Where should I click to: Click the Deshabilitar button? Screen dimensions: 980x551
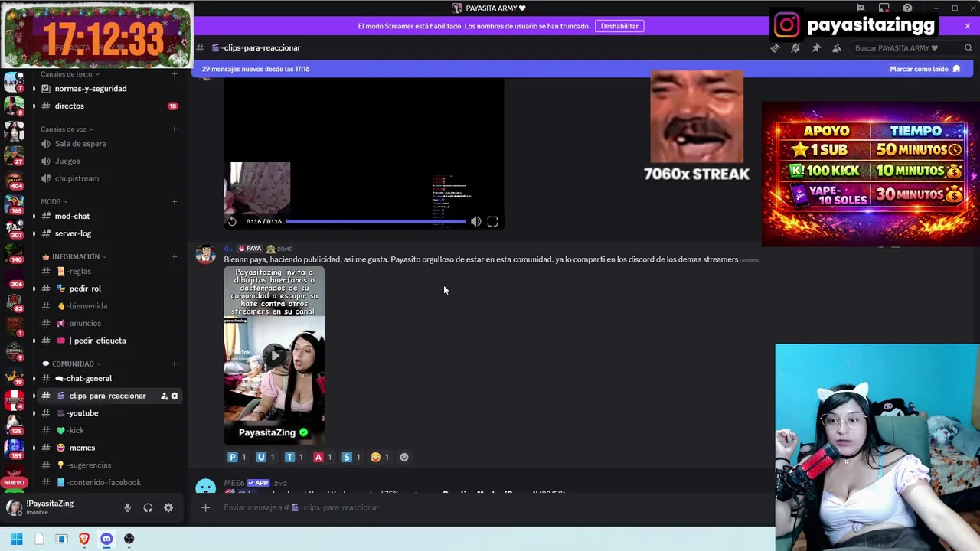619,26
